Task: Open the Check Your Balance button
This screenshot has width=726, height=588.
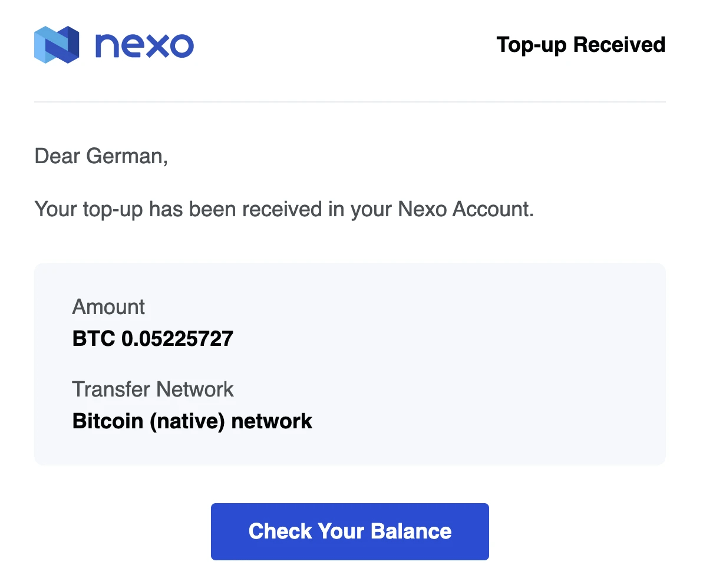Action: 350,531
